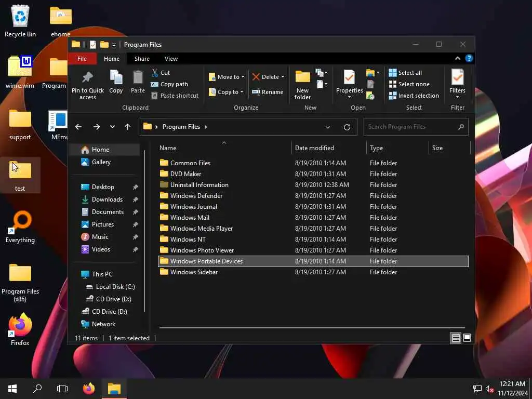The width and height of the screenshot is (532, 399).
Task: Select the Everything desktop shortcut
Action: tap(20, 227)
